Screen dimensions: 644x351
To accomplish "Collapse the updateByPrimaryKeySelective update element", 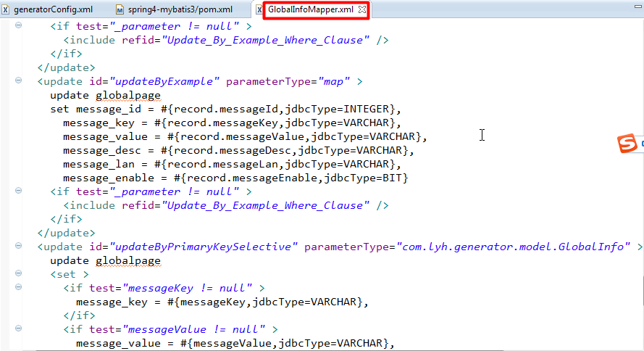I will 19,245.
